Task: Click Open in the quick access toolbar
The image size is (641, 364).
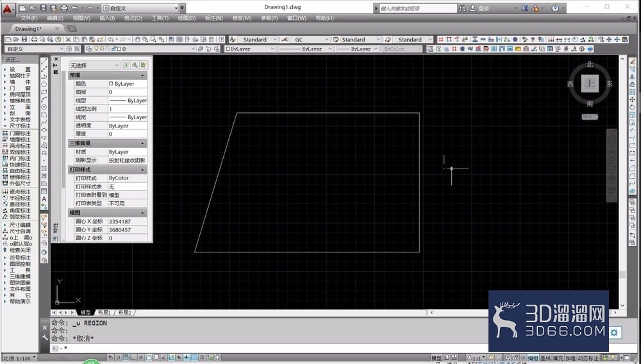Action: tap(33, 8)
